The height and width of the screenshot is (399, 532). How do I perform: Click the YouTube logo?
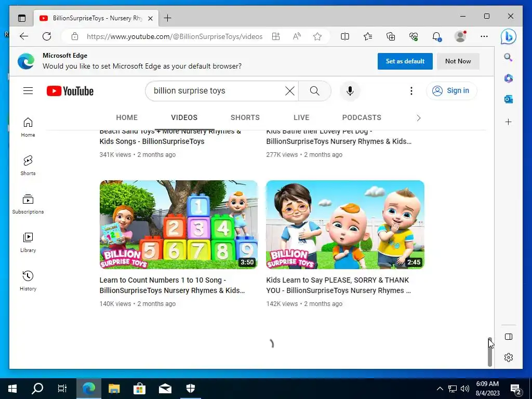click(x=70, y=91)
